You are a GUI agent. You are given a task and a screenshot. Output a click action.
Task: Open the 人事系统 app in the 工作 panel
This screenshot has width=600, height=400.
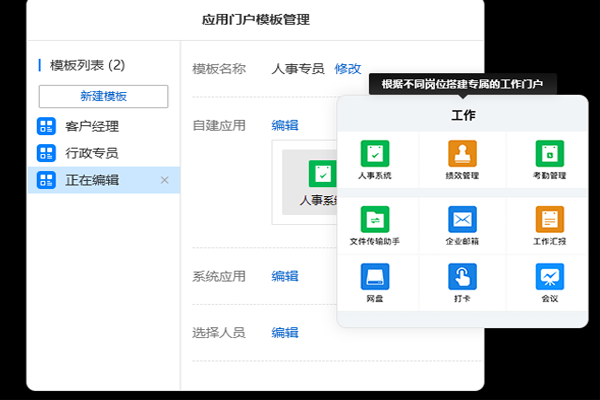point(374,154)
